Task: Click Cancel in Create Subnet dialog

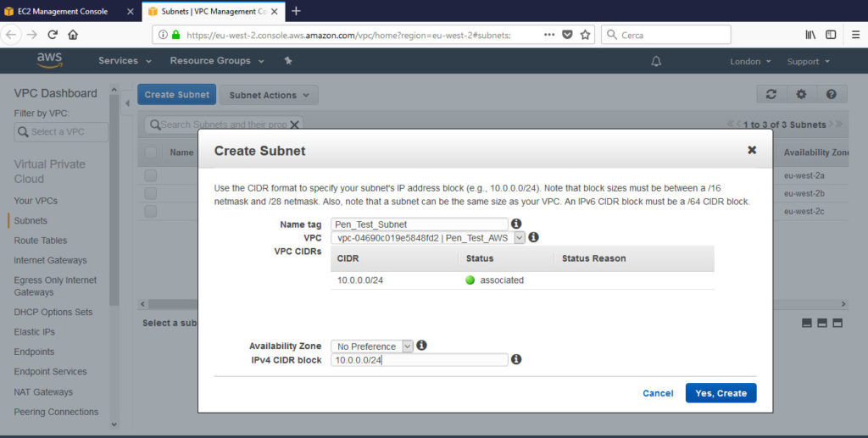Action: pyautogui.click(x=658, y=393)
